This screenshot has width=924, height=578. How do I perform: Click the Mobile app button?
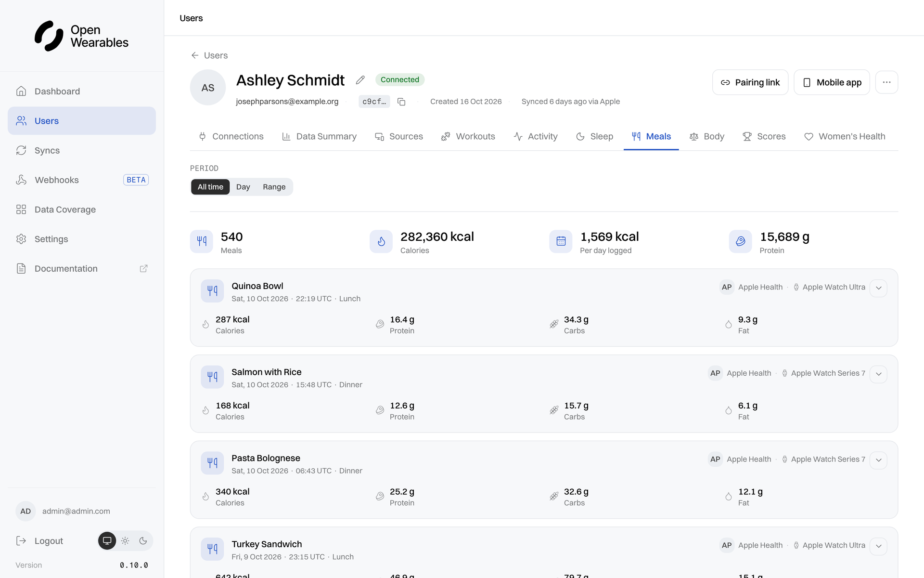pos(832,82)
